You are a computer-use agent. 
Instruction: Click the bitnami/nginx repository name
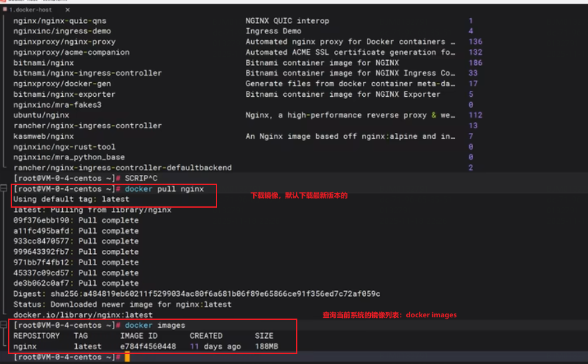click(43, 63)
